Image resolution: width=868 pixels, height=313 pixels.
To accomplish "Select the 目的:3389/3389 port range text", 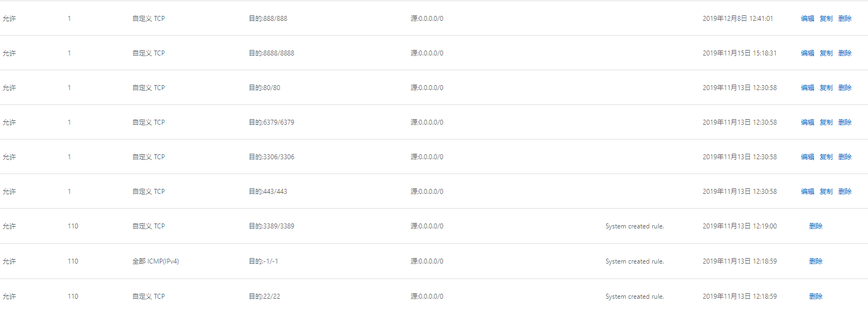I will pos(271,226).
